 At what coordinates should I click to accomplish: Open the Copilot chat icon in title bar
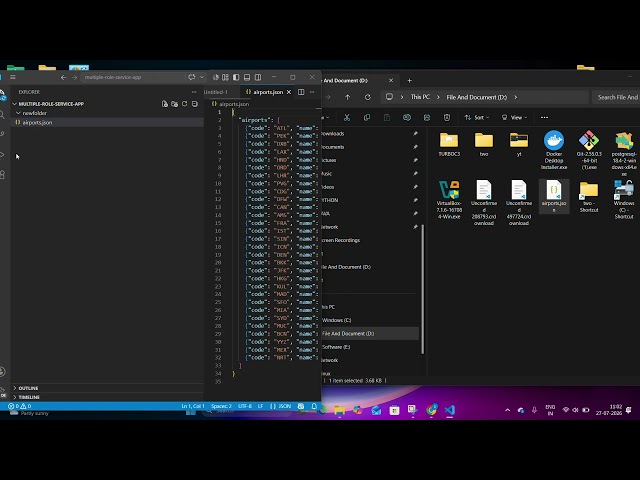[x=191, y=77]
